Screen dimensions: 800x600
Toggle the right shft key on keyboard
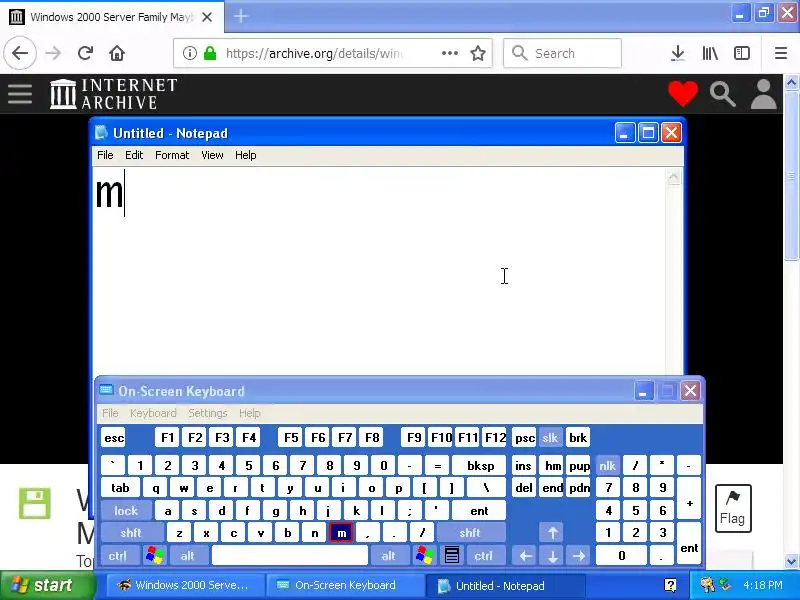point(470,533)
